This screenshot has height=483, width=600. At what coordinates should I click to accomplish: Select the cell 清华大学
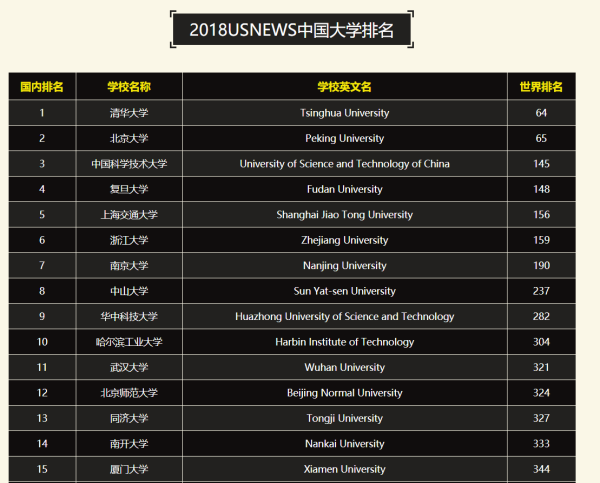[129, 113]
